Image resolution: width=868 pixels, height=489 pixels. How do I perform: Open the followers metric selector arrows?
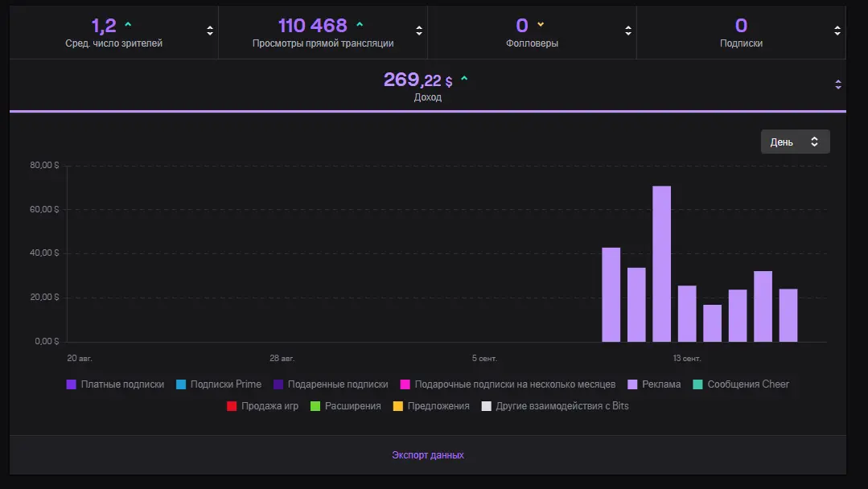[628, 31]
